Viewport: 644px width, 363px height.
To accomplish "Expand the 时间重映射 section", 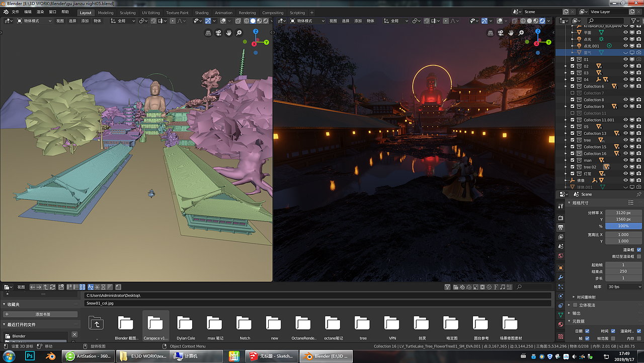I will (586, 297).
